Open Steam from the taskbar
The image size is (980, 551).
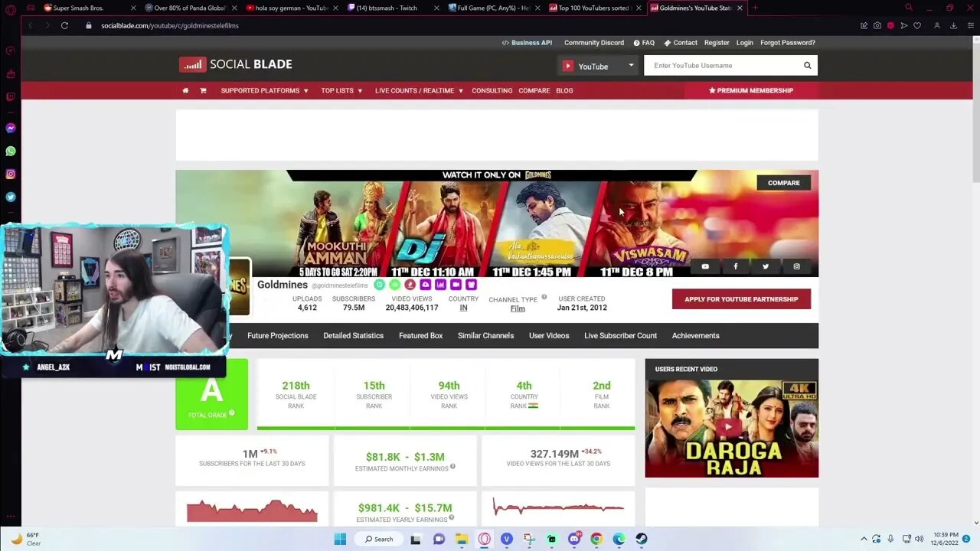[x=642, y=539]
